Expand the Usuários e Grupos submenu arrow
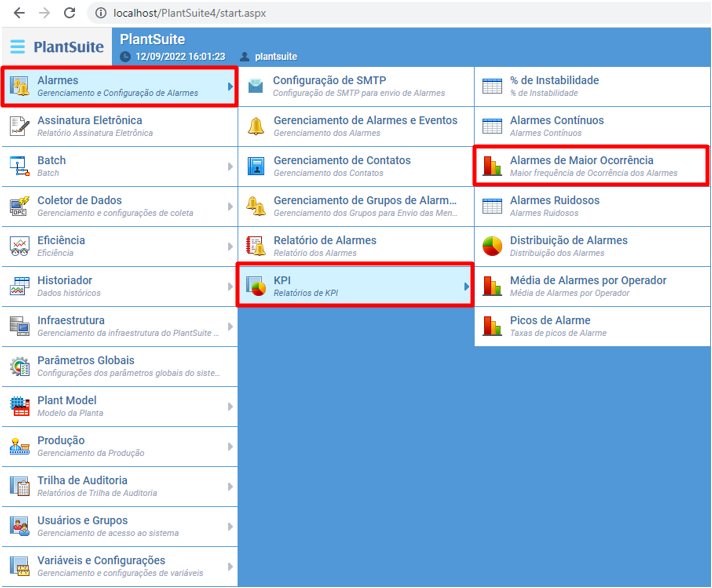712x588 pixels. coord(230,526)
